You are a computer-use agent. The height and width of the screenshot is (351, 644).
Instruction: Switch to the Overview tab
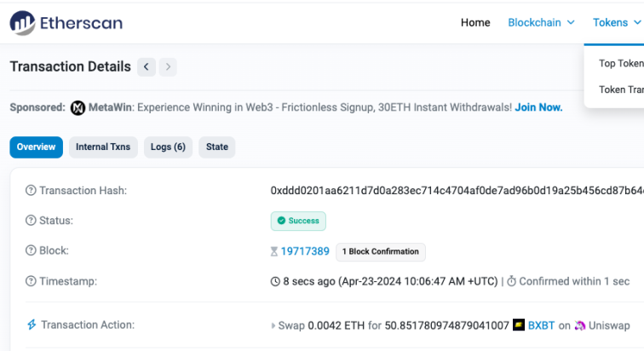click(x=36, y=147)
